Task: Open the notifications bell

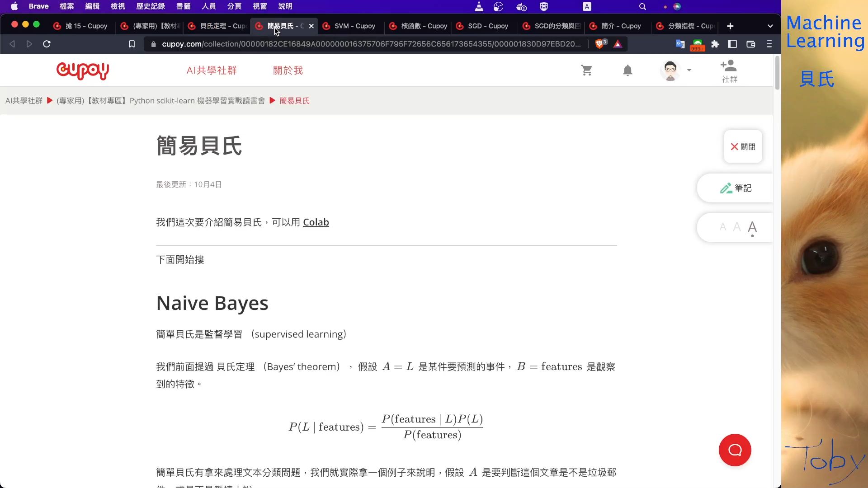Action: [628, 70]
